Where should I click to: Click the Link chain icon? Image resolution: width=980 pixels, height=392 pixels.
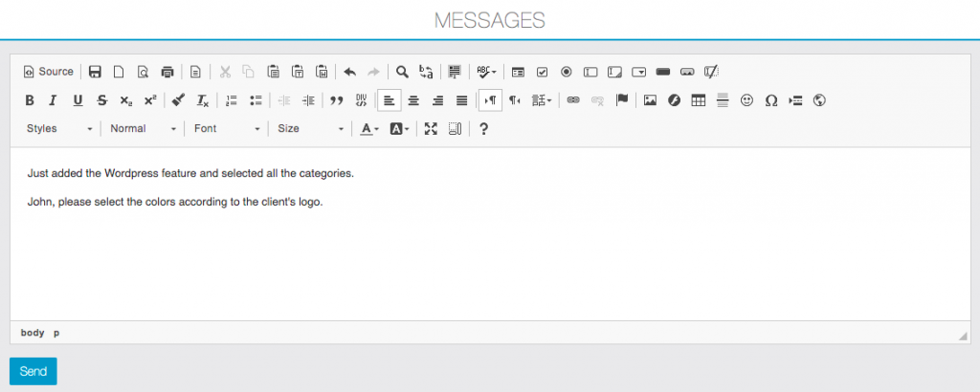pos(573,100)
